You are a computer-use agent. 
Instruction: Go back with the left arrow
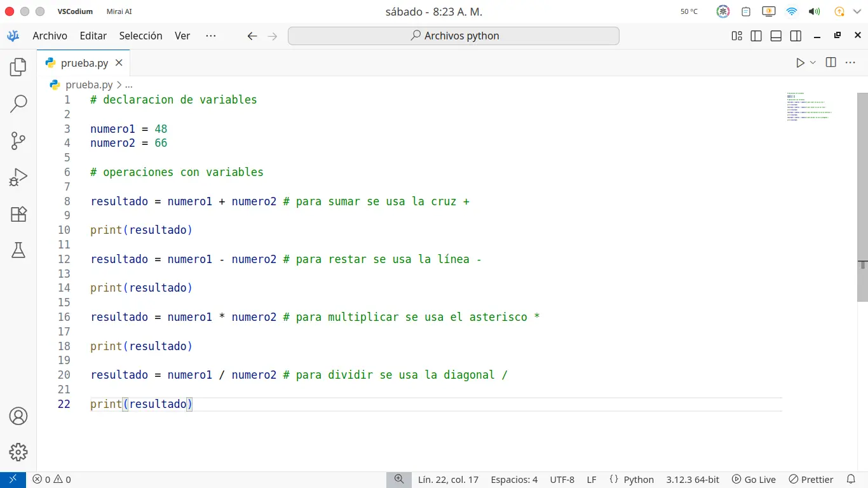click(x=252, y=36)
